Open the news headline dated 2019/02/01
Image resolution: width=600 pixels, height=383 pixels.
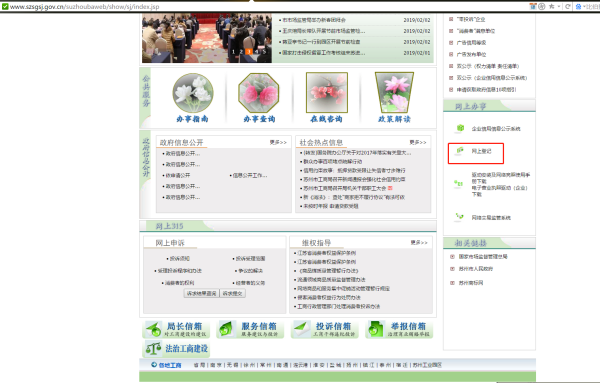tap(324, 53)
